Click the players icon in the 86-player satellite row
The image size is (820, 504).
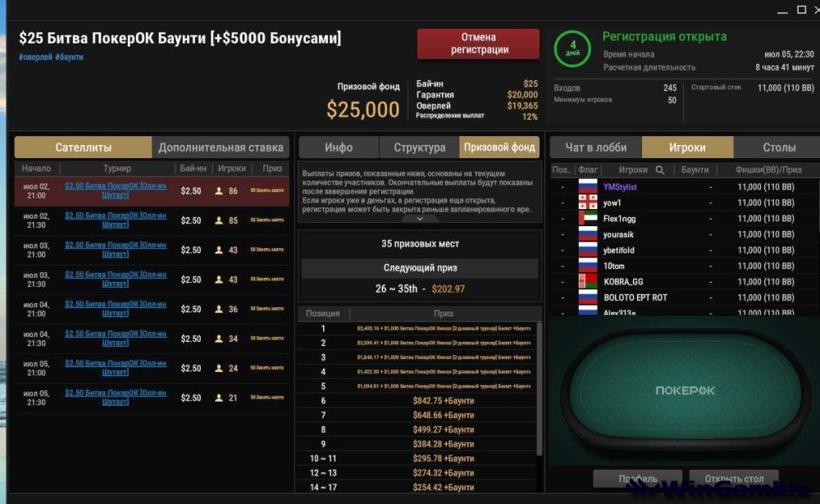(x=219, y=191)
